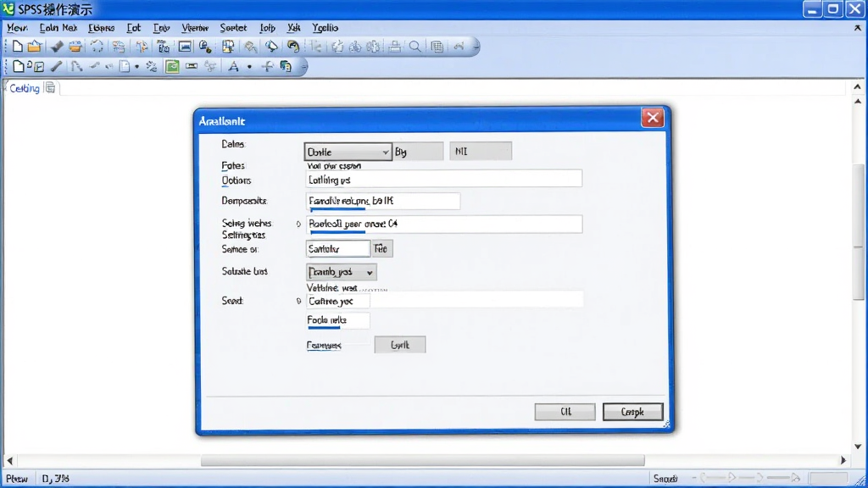Follow the Feamures link
The height and width of the screenshot is (488, 868).
click(x=324, y=346)
